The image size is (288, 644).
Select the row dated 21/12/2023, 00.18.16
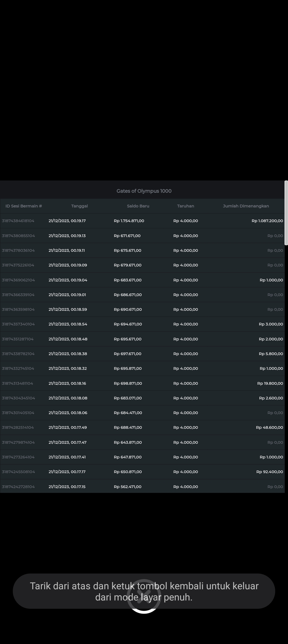click(67, 383)
